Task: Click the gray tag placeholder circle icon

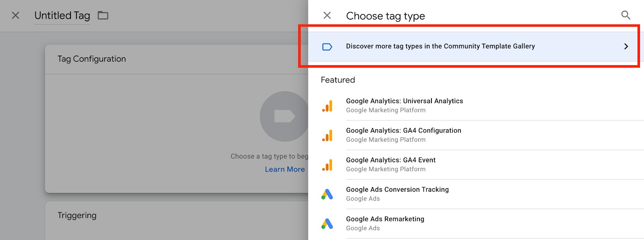Action: click(x=284, y=116)
